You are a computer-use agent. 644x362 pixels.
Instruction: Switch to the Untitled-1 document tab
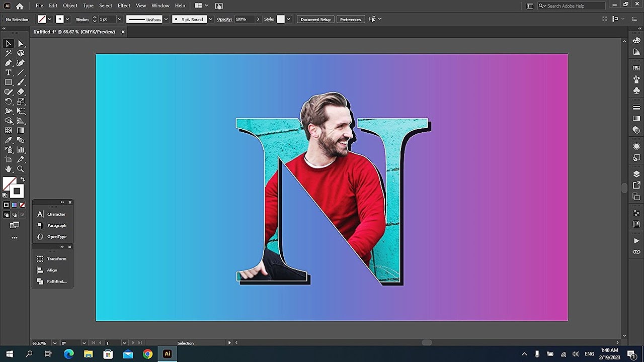point(74,32)
